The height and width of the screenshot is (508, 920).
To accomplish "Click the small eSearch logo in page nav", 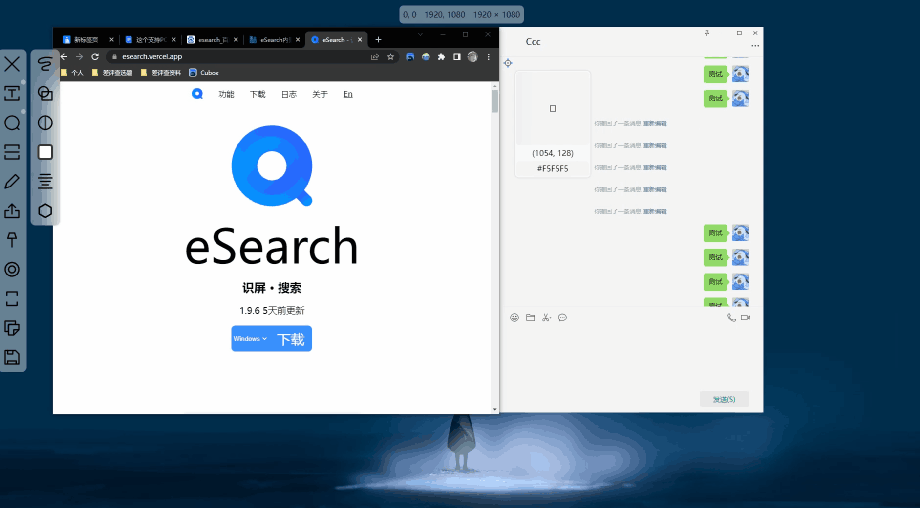I will pyautogui.click(x=197, y=94).
